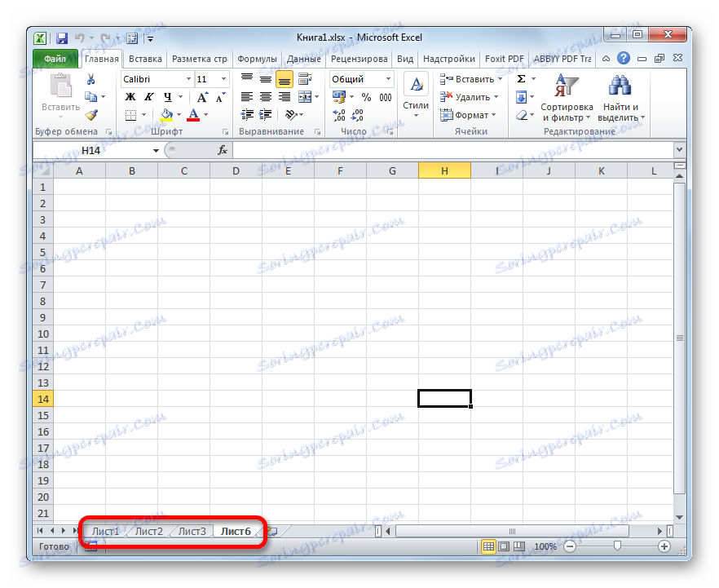719x588 pixels.
Task: Click the zoom slider handle
Action: click(x=617, y=546)
